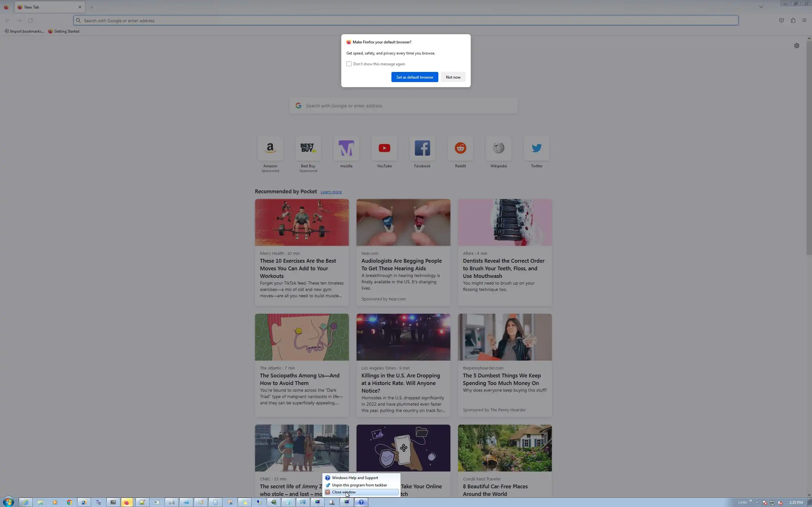Open the Firefox application menu (hamburger)
The height and width of the screenshot is (507, 812).
[804, 21]
